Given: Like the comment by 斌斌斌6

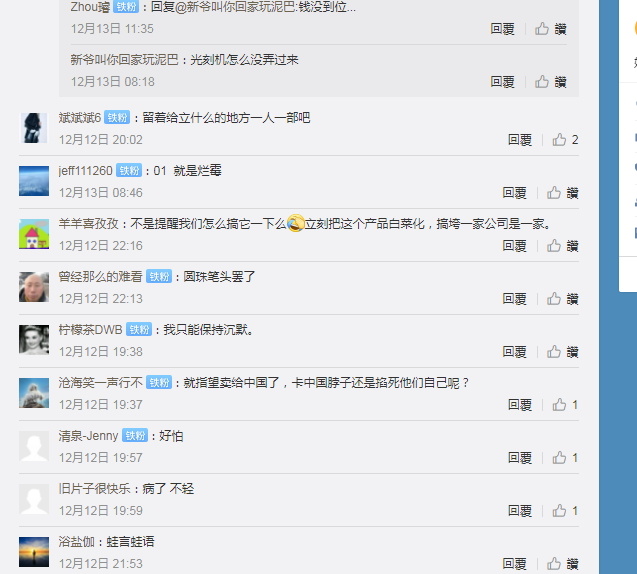Looking at the screenshot, I should tap(565, 140).
